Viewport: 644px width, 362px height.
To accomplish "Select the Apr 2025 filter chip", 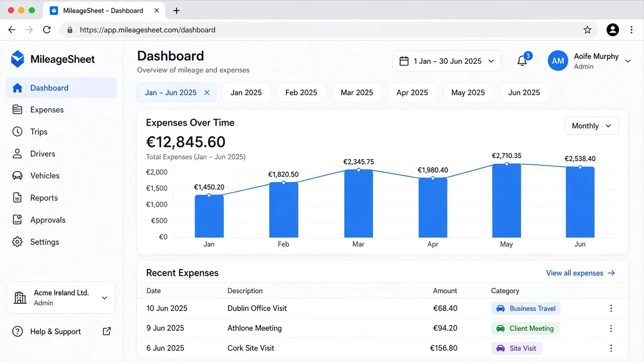I will (x=412, y=93).
